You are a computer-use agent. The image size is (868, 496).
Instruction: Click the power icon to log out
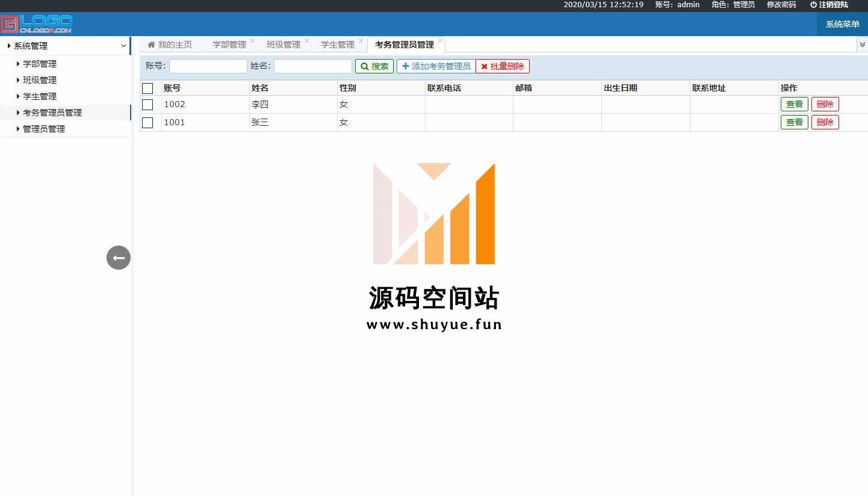point(813,5)
